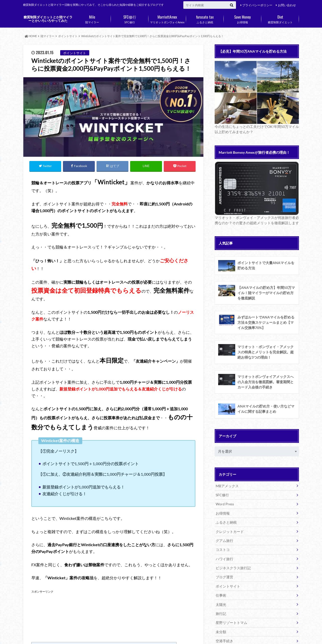Click thumbnail of みずほルート card article
Viewport: 322px width, 644px height.
coord(227,320)
